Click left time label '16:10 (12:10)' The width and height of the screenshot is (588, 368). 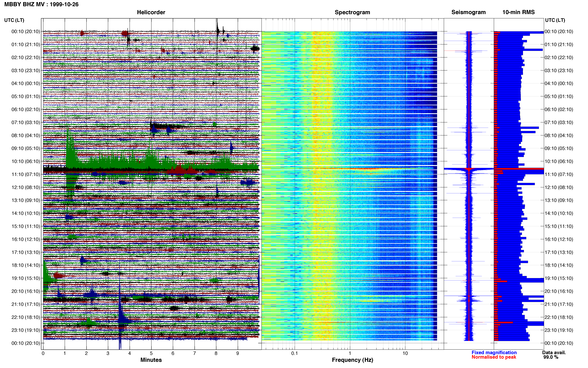point(26,239)
